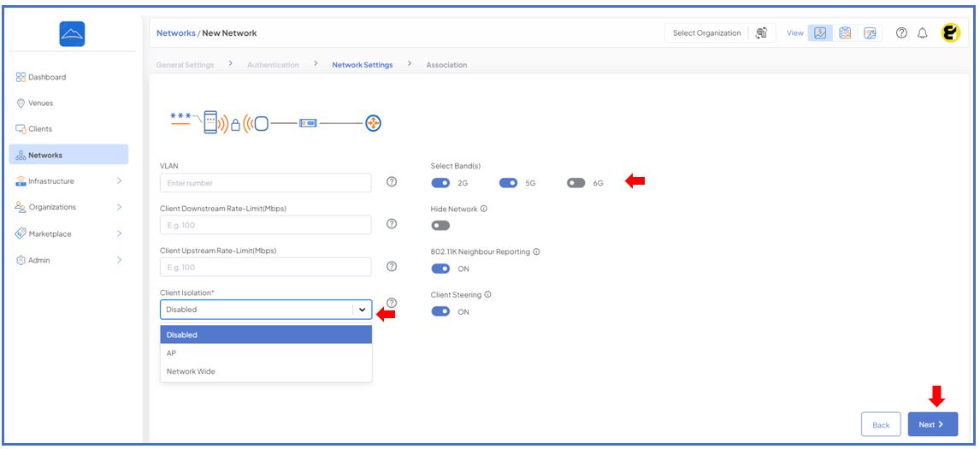Image resolution: width=980 pixels, height=449 pixels.
Task: Switch to the first map view icon
Action: (821, 33)
